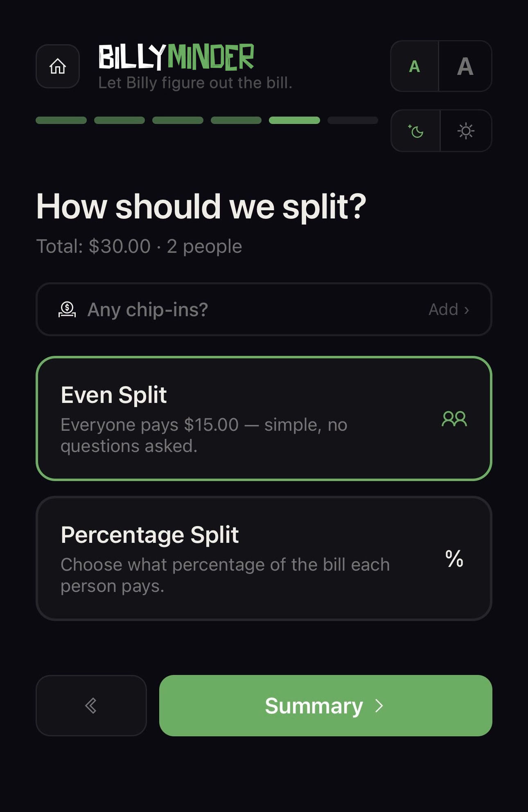The width and height of the screenshot is (528, 812).
Task: Click the two-people Even Split icon
Action: click(454, 418)
